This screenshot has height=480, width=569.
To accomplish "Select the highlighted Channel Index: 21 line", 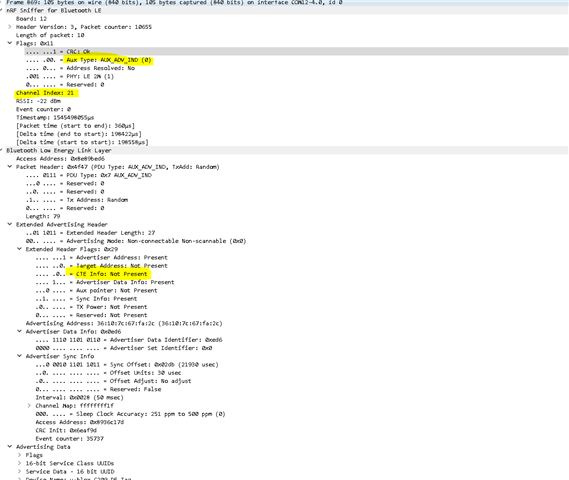I will 45,93.
